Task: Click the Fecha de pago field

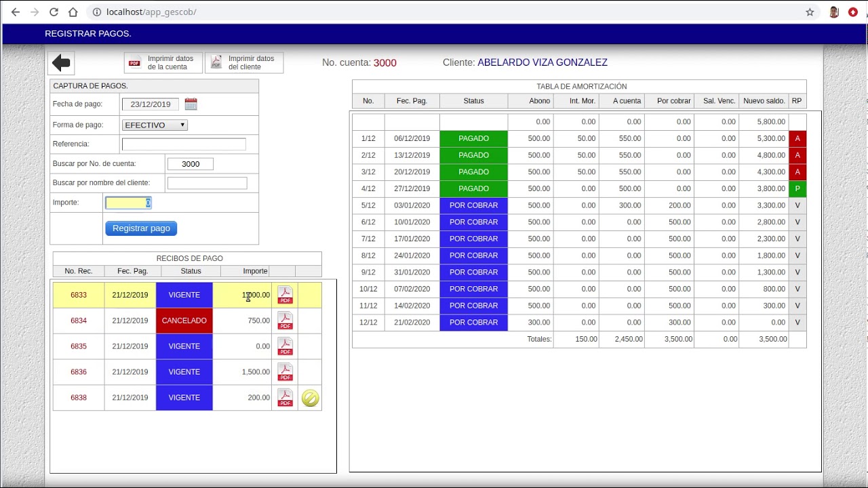Action: [x=151, y=104]
